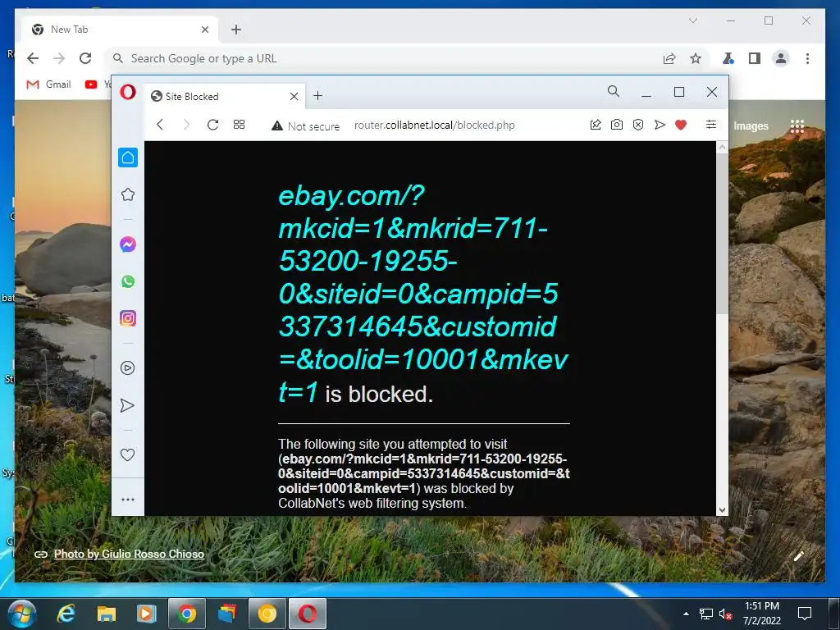
Task: Open Instagram in Opera sidebar
Action: click(127, 318)
